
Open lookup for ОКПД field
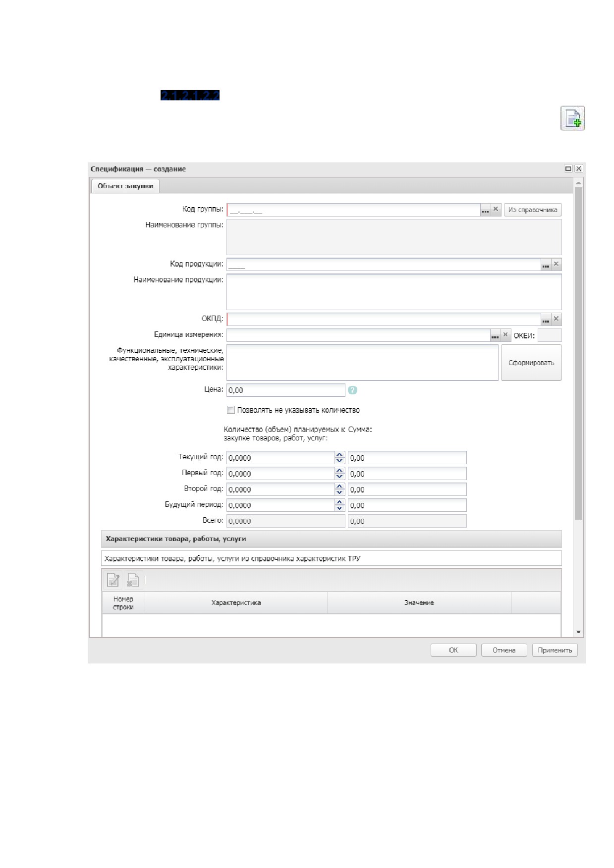[546, 320]
